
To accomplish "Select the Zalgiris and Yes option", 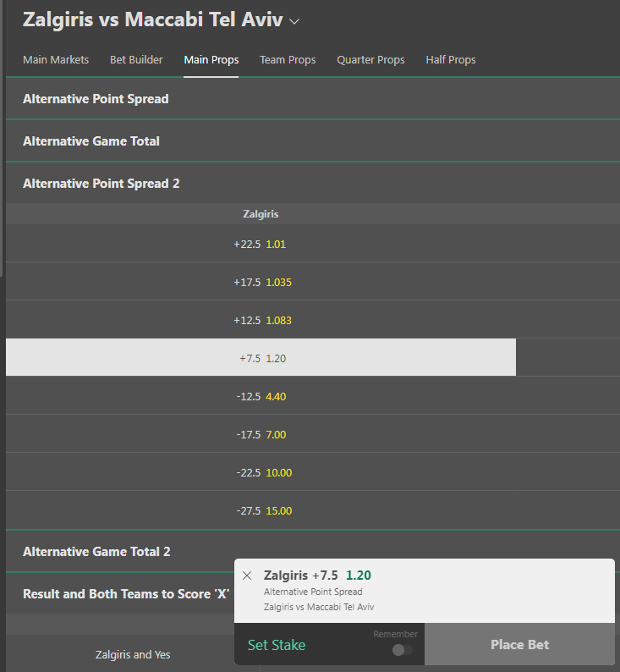I will point(133,654).
